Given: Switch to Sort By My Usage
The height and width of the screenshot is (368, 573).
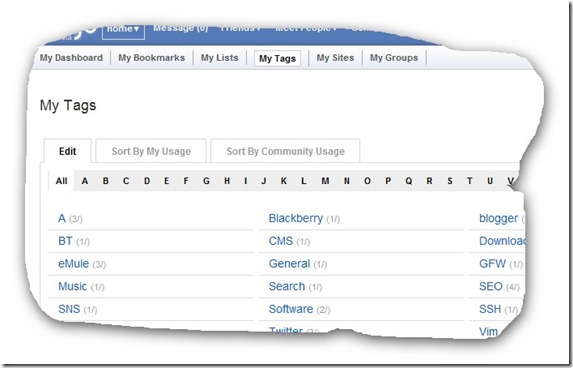Looking at the screenshot, I should click(151, 151).
